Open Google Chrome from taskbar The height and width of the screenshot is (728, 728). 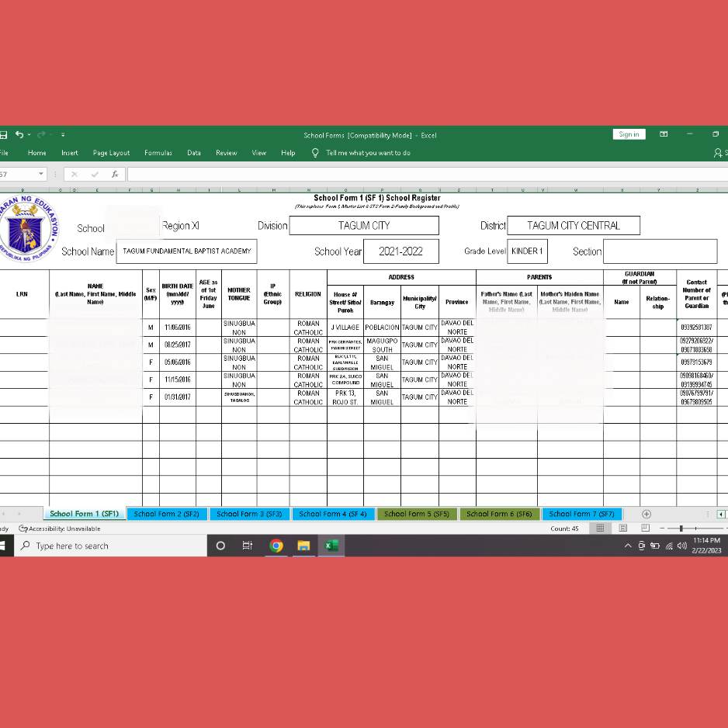click(276, 546)
